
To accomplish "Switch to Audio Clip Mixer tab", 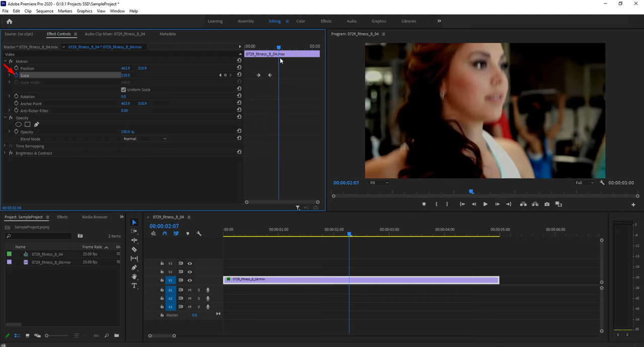I will [115, 34].
